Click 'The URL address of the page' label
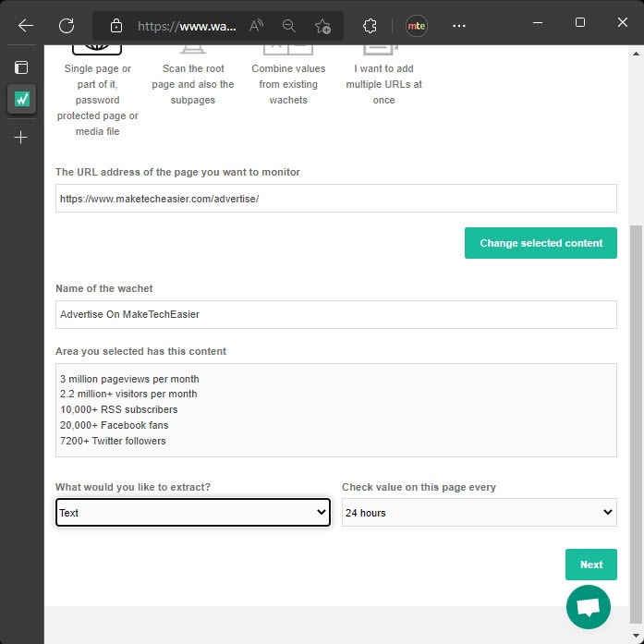Image resolution: width=644 pixels, height=644 pixels. [x=177, y=172]
